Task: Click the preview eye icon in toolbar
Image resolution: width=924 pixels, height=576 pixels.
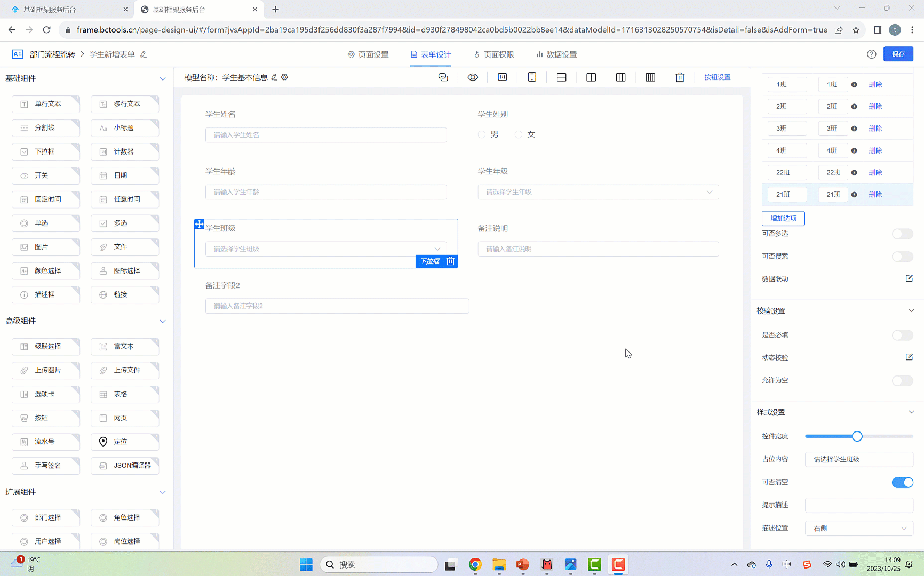Action: (473, 77)
